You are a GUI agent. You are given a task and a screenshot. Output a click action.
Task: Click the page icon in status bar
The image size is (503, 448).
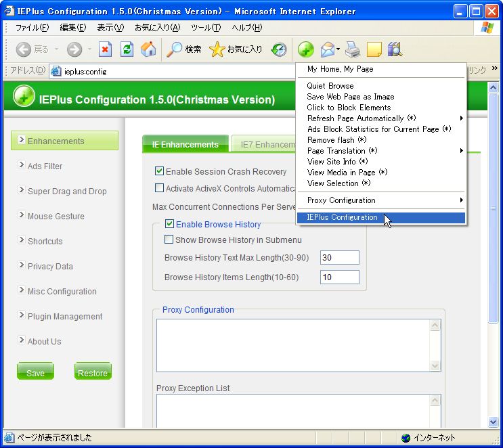[x=9, y=437]
